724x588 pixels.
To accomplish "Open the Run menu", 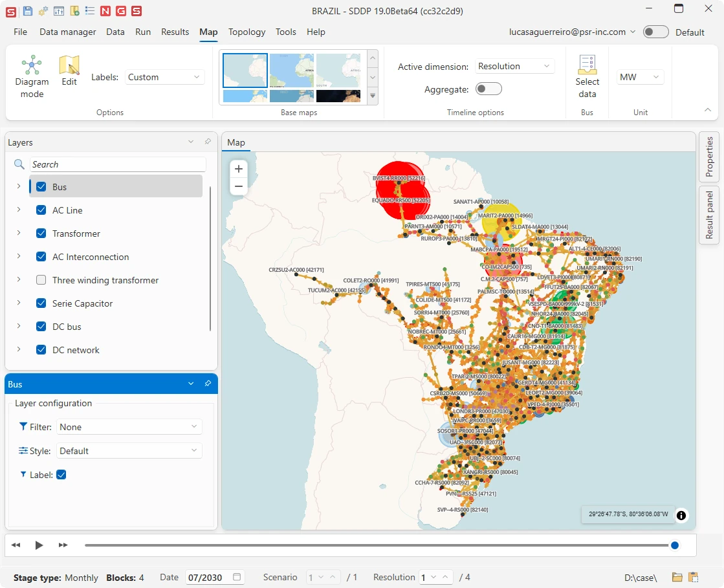I will [x=143, y=32].
